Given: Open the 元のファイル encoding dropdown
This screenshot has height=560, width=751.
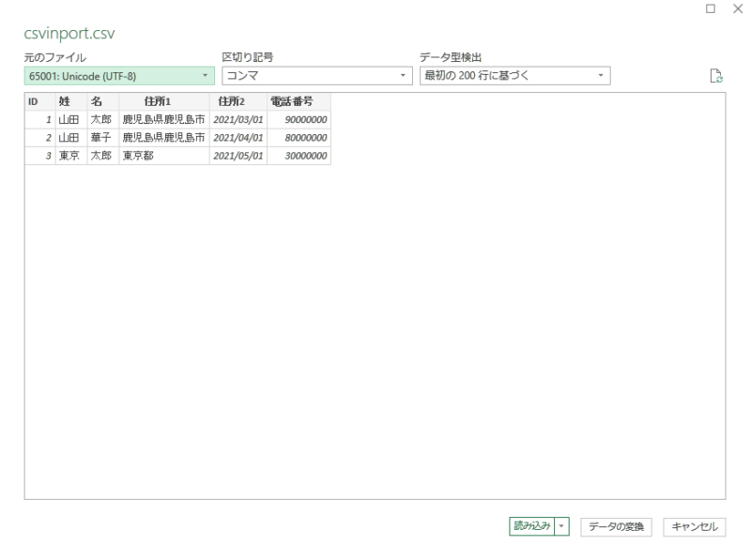Looking at the screenshot, I should tap(119, 76).
